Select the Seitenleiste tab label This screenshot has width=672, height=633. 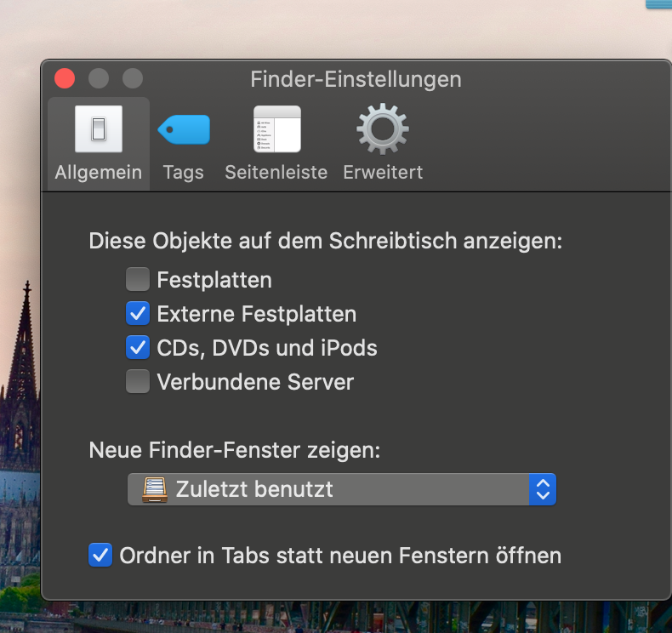point(276,173)
